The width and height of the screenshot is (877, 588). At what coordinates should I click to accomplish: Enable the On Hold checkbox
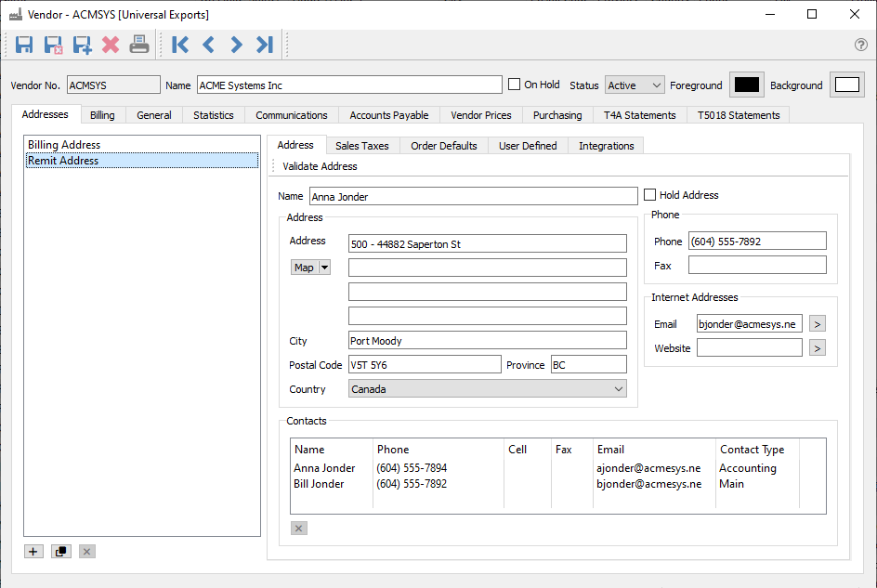coord(515,85)
